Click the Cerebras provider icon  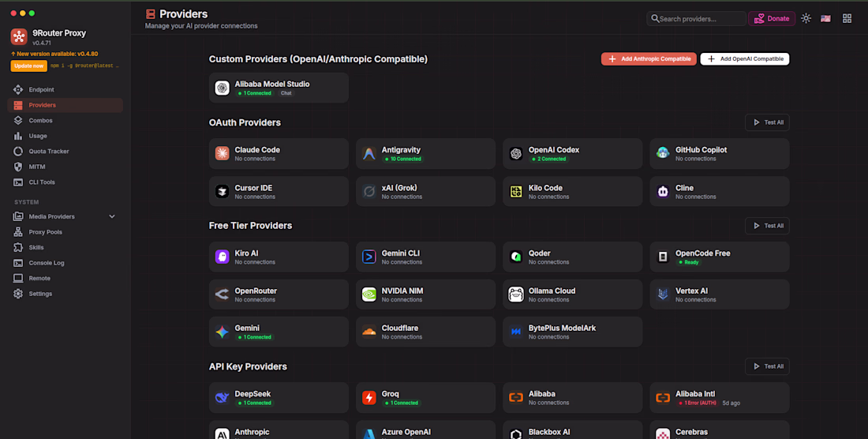pos(663,434)
